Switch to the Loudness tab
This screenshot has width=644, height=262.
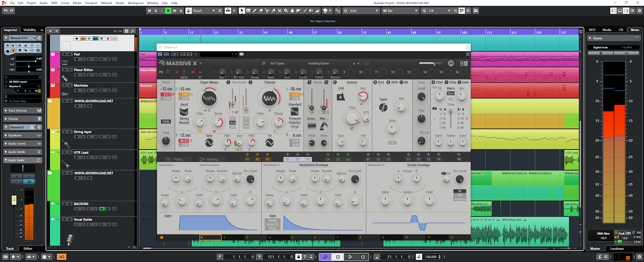(617, 249)
